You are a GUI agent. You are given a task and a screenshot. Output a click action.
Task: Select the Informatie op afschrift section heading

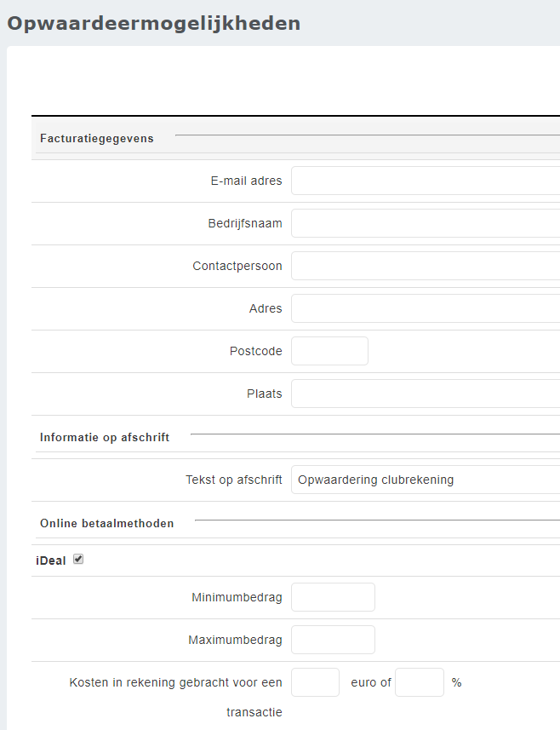click(105, 437)
